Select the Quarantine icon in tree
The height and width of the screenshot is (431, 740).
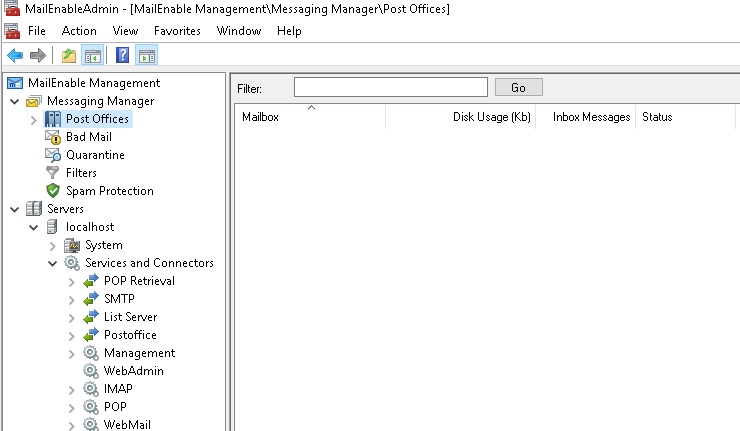(53, 155)
